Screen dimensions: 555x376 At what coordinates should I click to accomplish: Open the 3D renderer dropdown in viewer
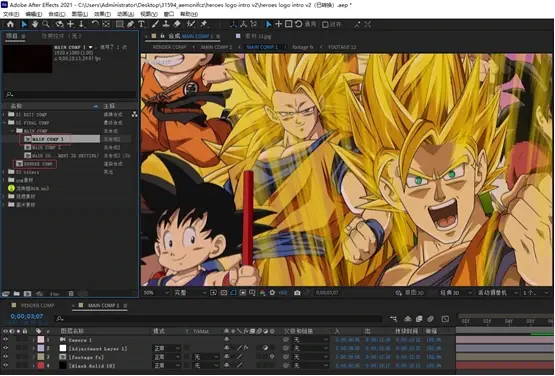point(456,293)
